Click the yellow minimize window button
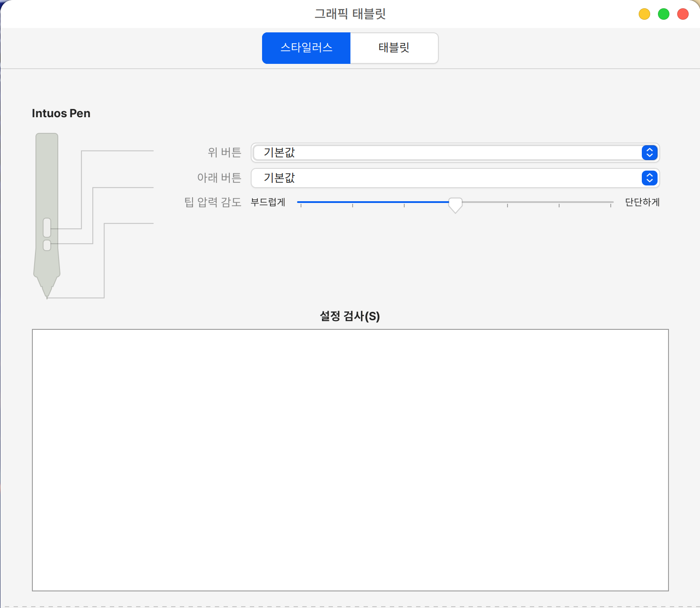This screenshot has height=608, width=700. tap(644, 14)
